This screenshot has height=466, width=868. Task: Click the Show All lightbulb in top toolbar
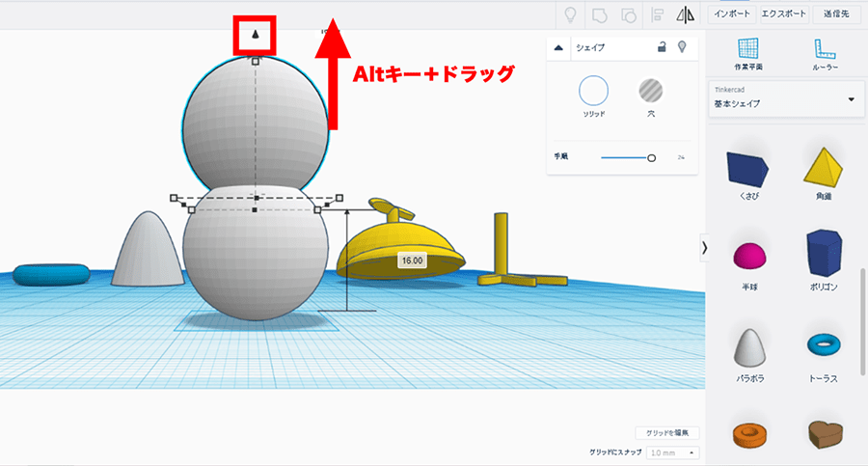pos(571,14)
